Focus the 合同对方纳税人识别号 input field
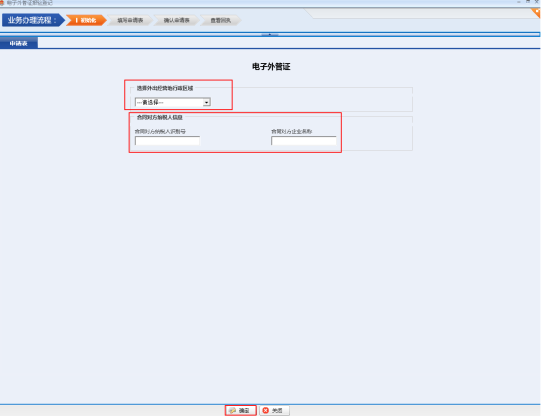This screenshot has height=416, width=554. pos(167,141)
